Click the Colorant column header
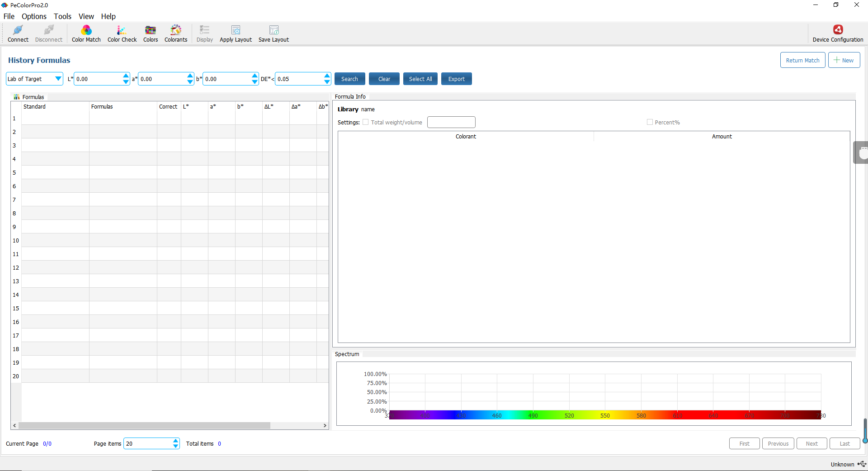Screen dimensions: 868x471 [466, 137]
